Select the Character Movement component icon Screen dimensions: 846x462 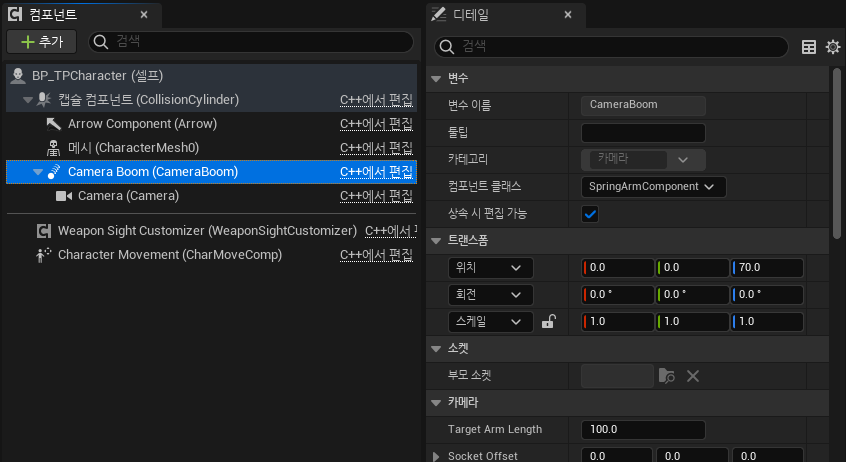click(43, 255)
